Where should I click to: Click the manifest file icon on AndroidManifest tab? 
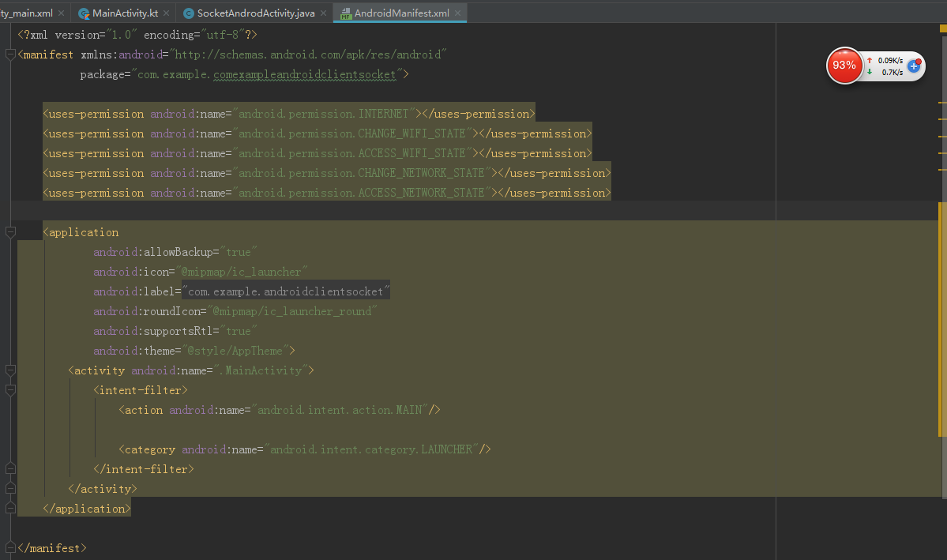click(345, 13)
